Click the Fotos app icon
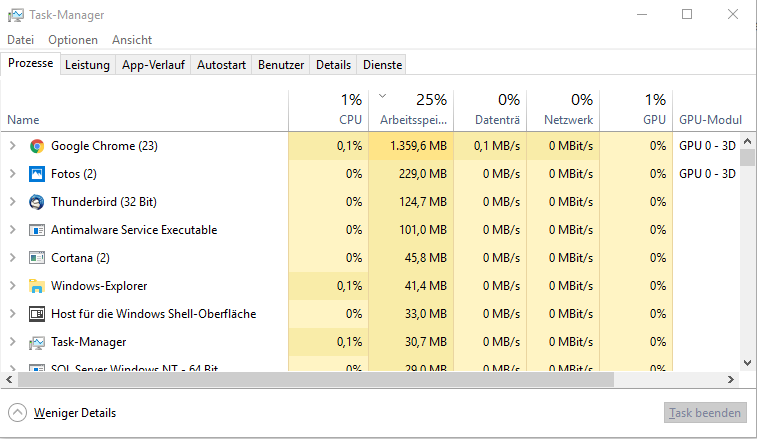This screenshot has width=757, height=439. click(37, 174)
